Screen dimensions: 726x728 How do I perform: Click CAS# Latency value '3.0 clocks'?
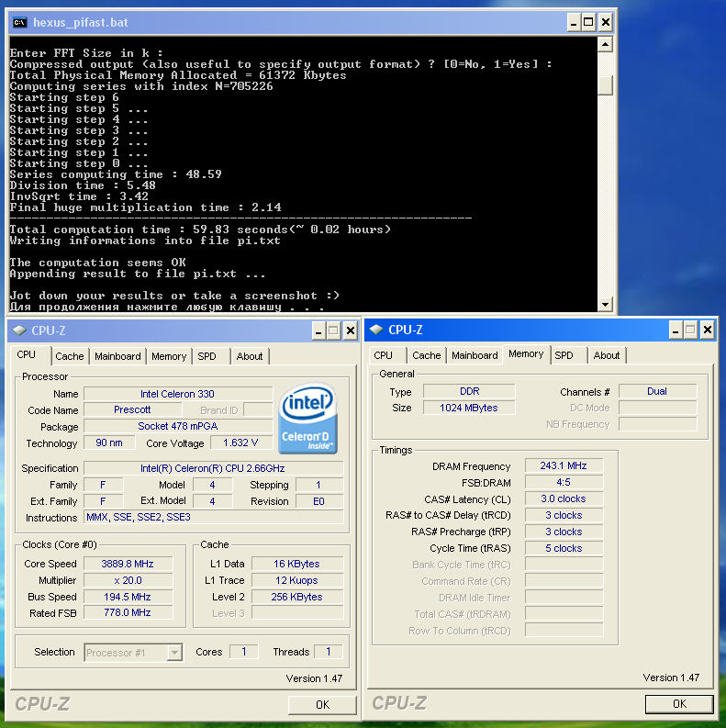coord(564,498)
